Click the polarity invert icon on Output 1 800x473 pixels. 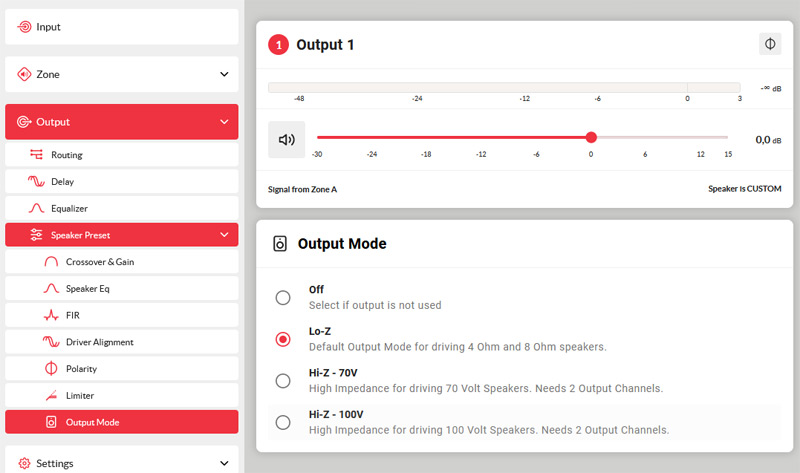point(769,44)
